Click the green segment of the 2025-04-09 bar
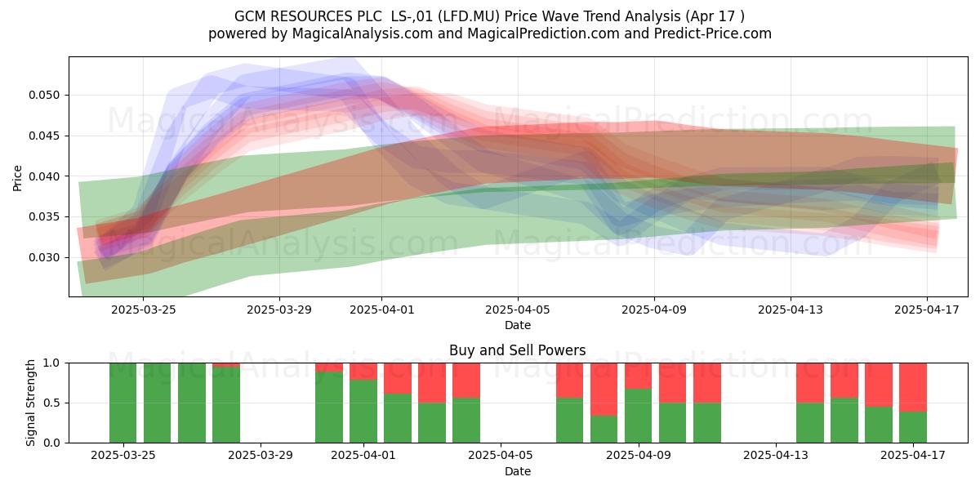 point(638,416)
